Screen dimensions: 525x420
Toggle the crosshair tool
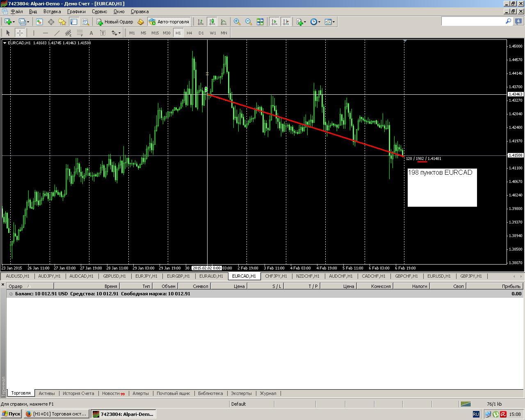click(20, 33)
